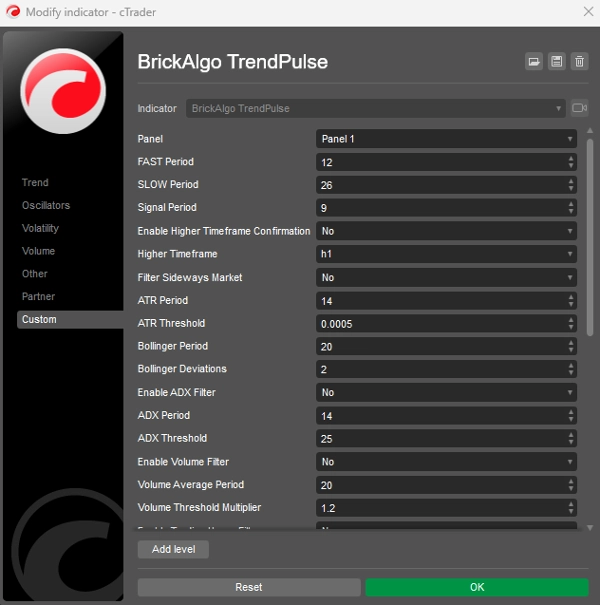The image size is (600, 605).
Task: Click the Reset button
Action: [x=248, y=587]
